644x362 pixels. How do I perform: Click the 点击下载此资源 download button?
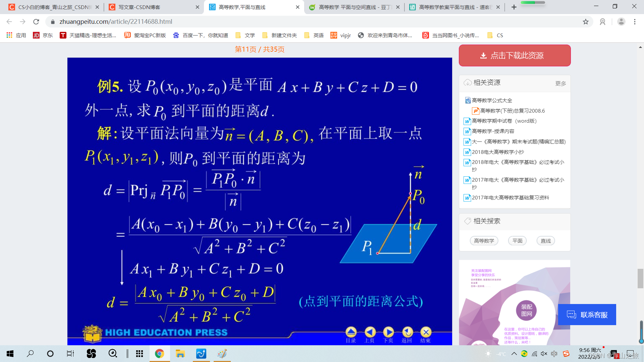click(515, 56)
